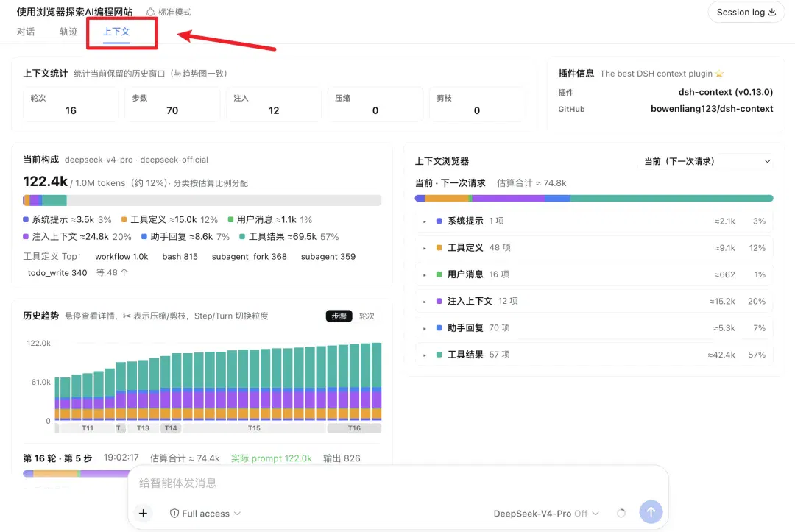Click the 步数 70 statistic card
The image size is (795, 532).
coord(172,104)
